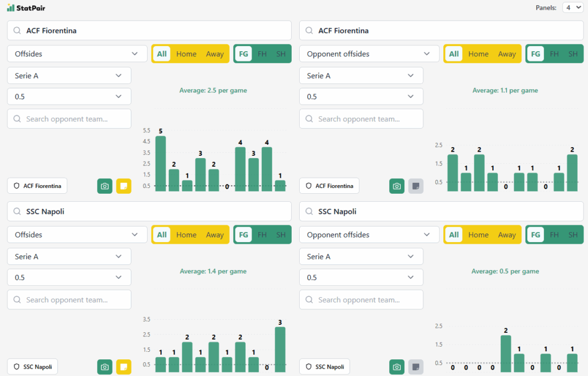Focus ACF Fiorentina team field above Opponent offsides
The width and height of the screenshot is (588, 376).
442,30
